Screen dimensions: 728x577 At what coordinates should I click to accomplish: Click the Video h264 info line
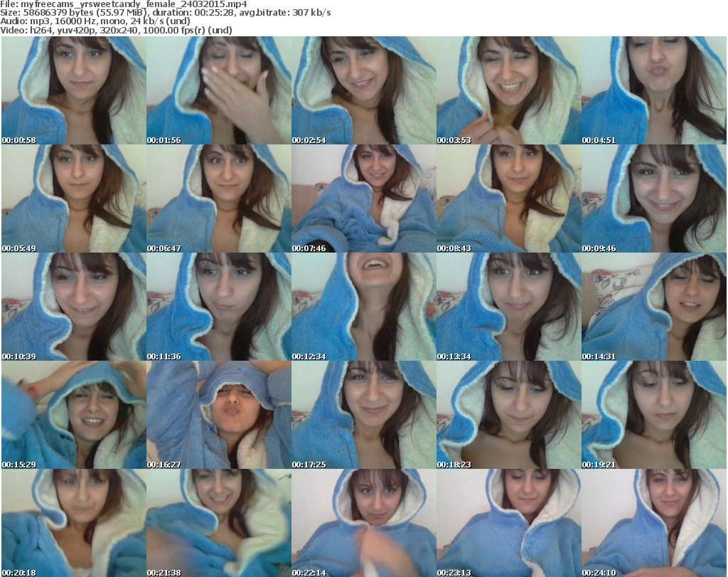116,30
